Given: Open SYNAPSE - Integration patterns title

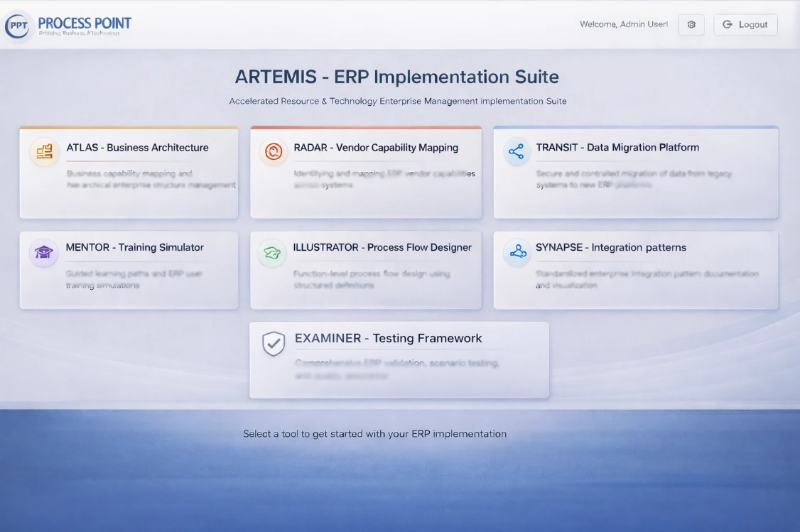Looking at the screenshot, I should tap(611, 247).
